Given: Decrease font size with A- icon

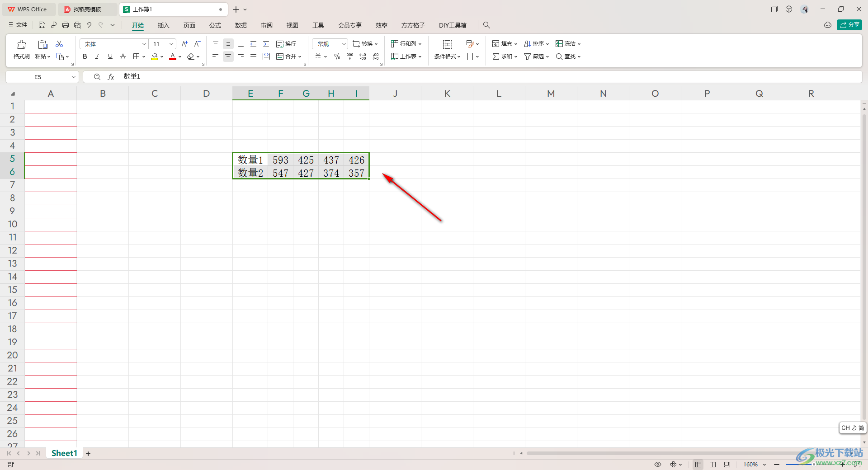Looking at the screenshot, I should (x=197, y=44).
